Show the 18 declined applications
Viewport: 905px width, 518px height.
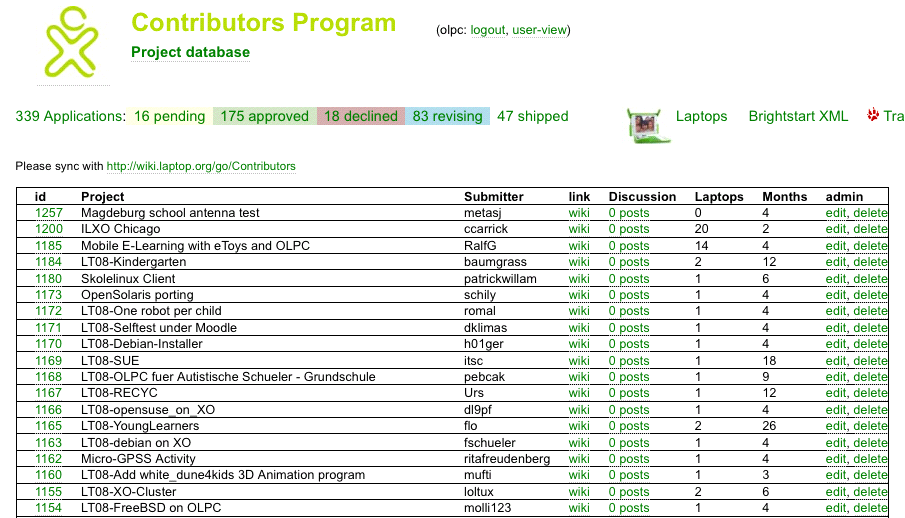coord(360,116)
